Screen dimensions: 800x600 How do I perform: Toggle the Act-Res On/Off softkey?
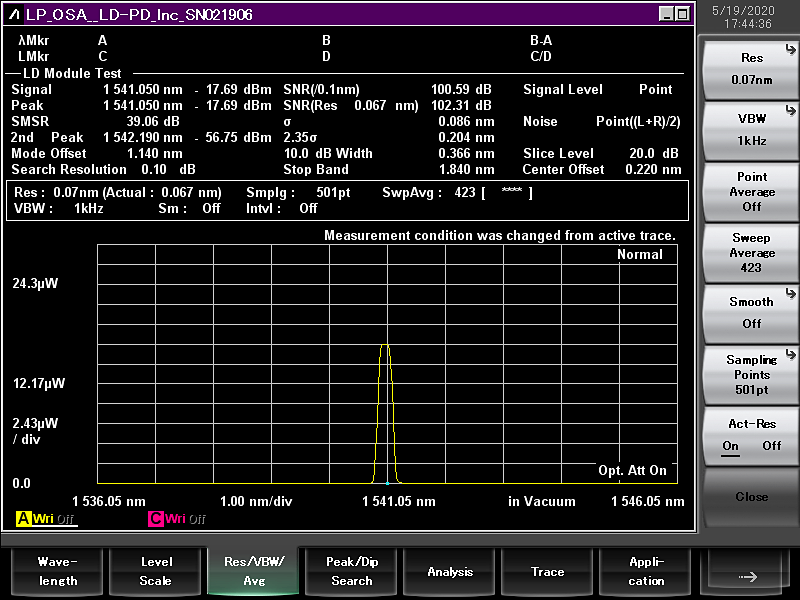click(751, 435)
